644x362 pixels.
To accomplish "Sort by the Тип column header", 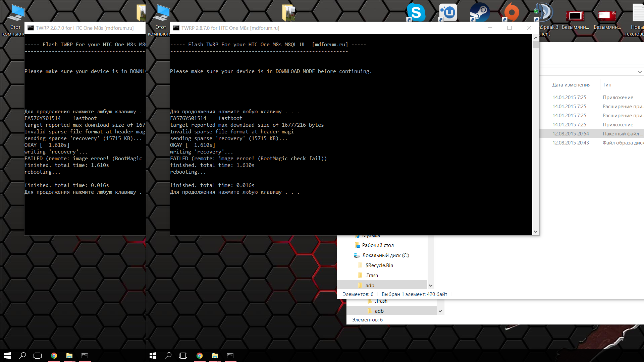I will 607,85.
